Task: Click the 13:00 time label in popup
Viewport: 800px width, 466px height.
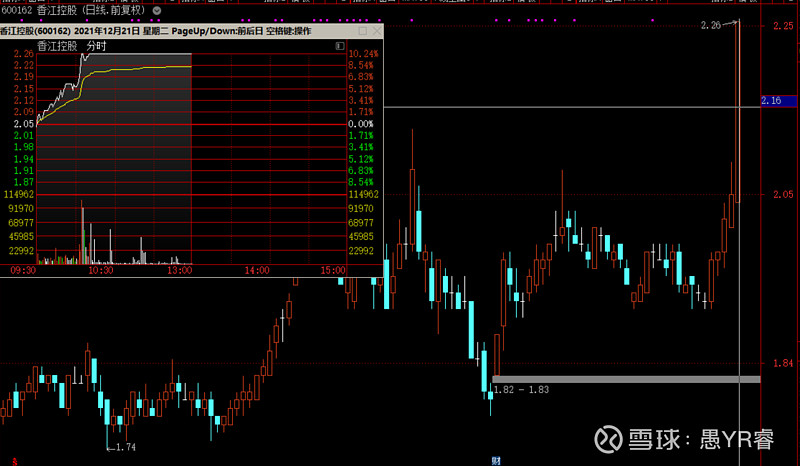Action: (x=178, y=270)
